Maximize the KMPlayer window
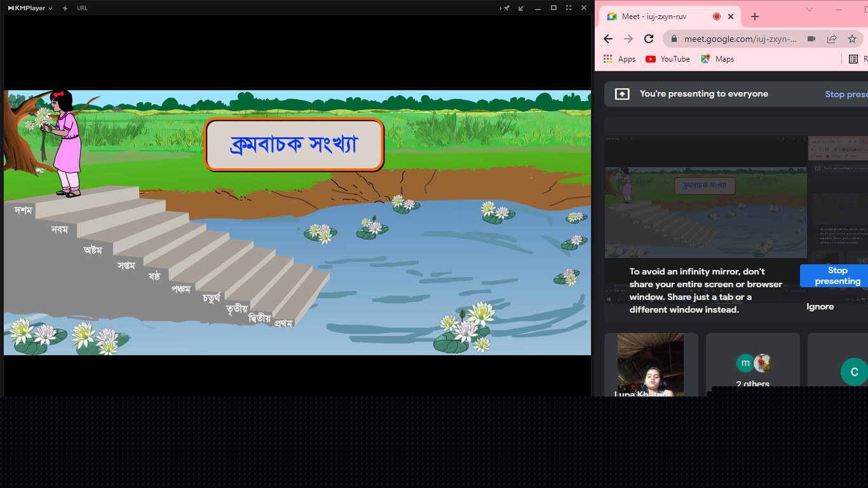The height and width of the screenshot is (488, 868). (x=553, y=8)
